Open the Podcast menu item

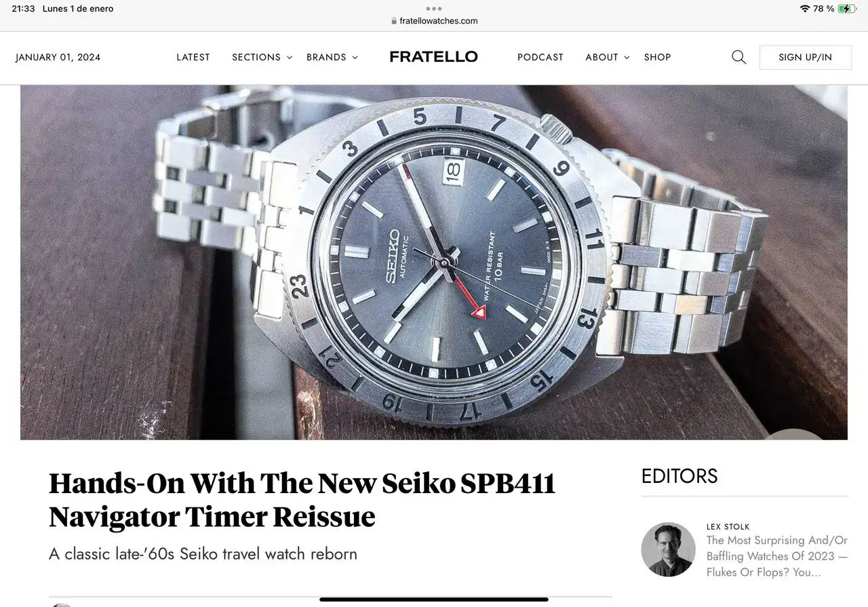point(540,57)
